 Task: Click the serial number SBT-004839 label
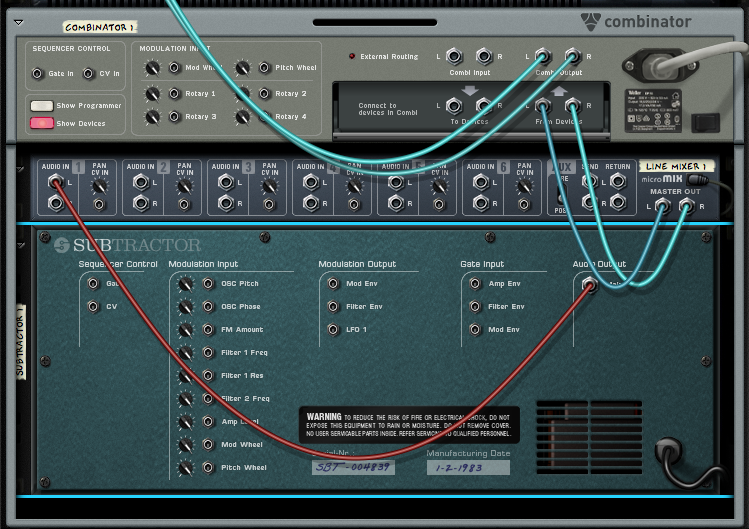coord(353,467)
